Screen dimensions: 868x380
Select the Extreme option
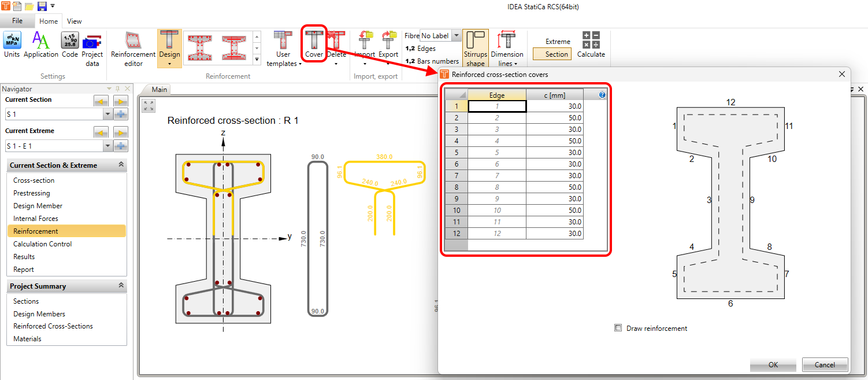click(558, 42)
